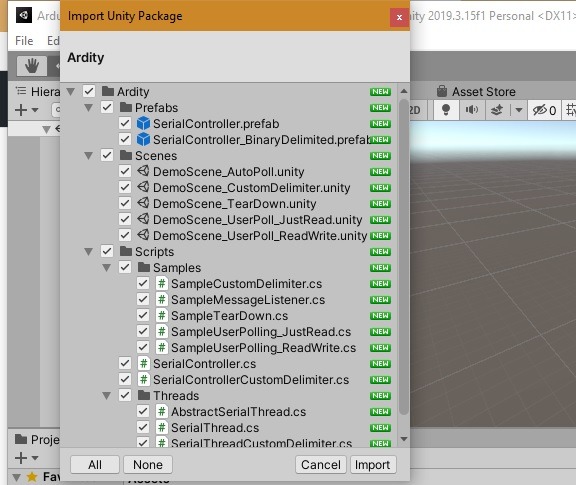
Task: Uncheck the Prefabs folder checkbox
Action: 107,107
